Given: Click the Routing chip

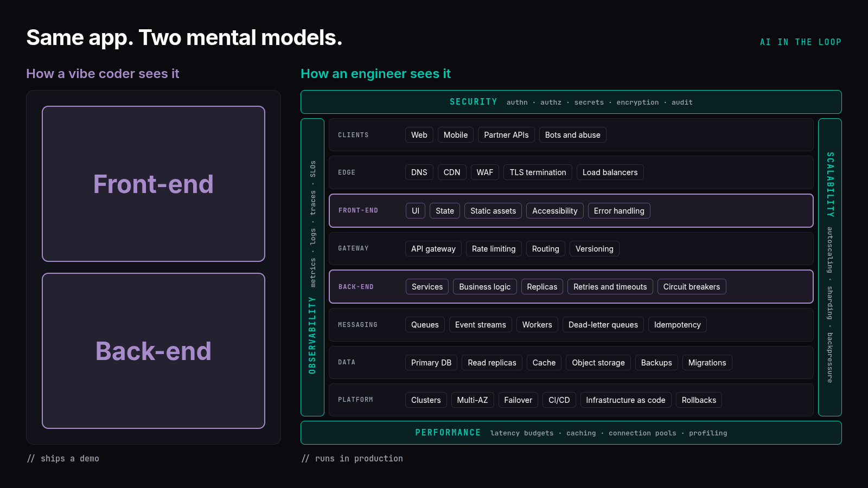Looking at the screenshot, I should (x=545, y=249).
